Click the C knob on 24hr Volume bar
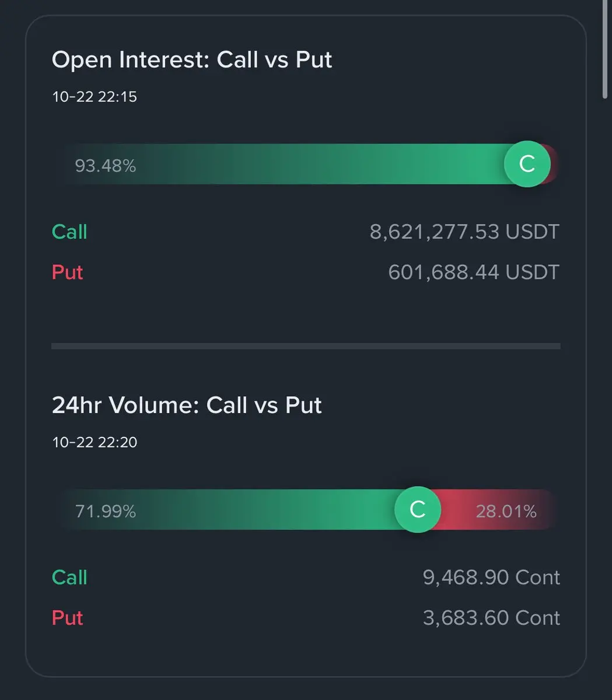Viewport: 612px width, 700px height. pyautogui.click(x=417, y=509)
